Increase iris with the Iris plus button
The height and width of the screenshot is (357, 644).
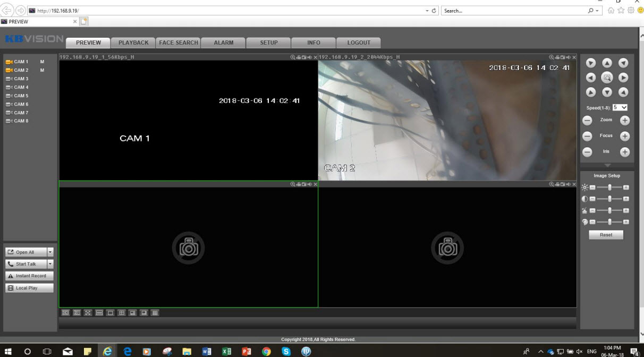(x=625, y=152)
